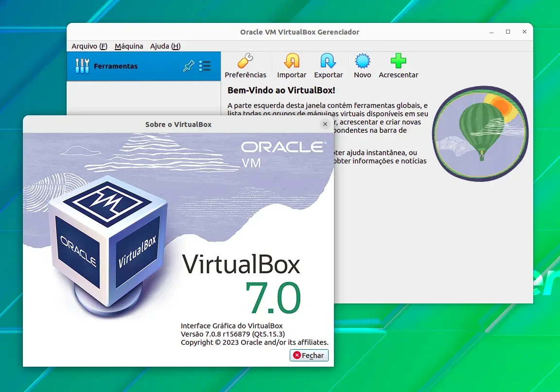Open the Ferramentas list menu icon
The image size is (560, 392).
(x=205, y=66)
